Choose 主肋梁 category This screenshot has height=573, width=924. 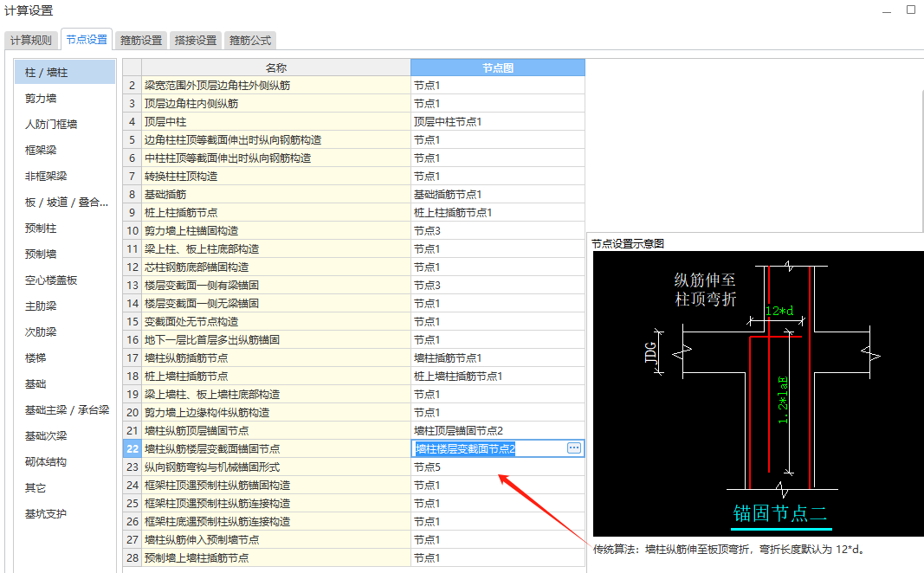(x=65, y=306)
